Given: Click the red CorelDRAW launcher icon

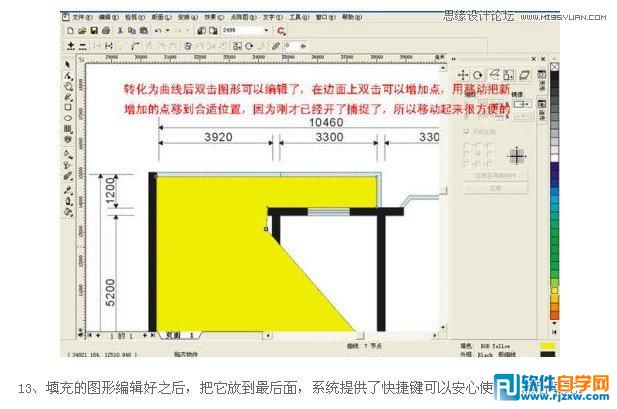Looking at the screenshot, I should tap(281, 31).
